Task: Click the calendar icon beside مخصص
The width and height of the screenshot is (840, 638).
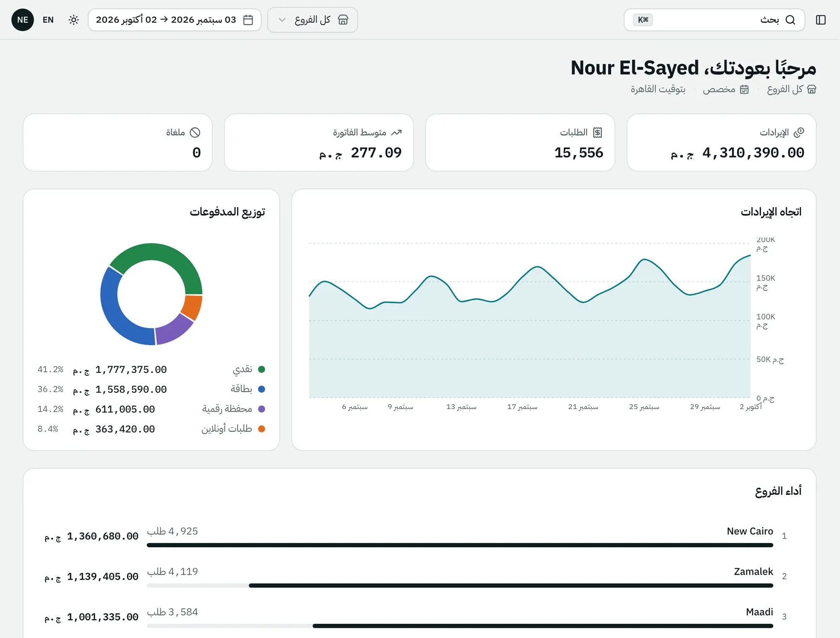Action: click(744, 89)
